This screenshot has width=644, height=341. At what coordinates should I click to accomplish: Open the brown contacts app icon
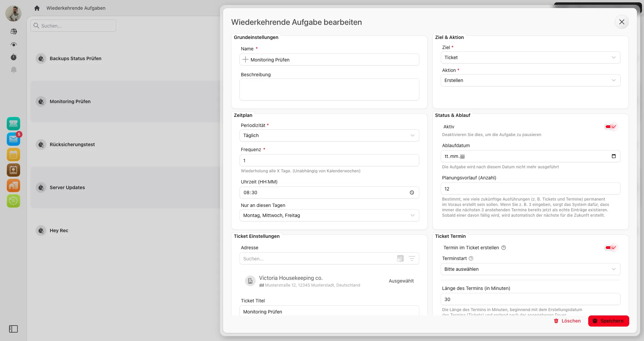(13, 170)
